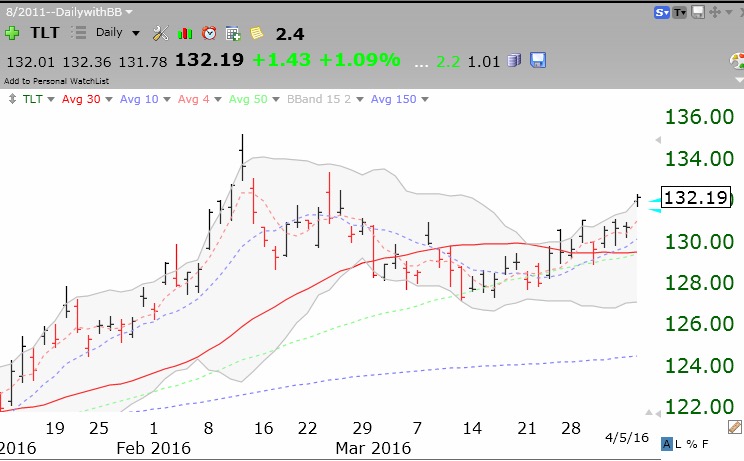Click the 1.01 value

pyautogui.click(x=484, y=62)
